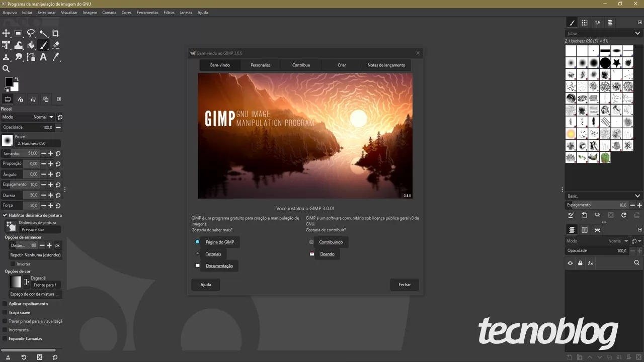
Task: Click the white background color swatch
Action: pyautogui.click(x=16, y=88)
